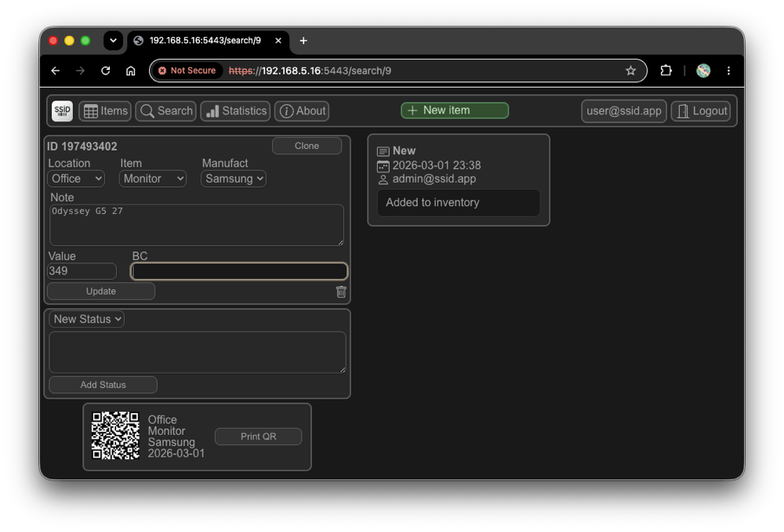Reload the current page
The image size is (784, 532).
coord(106,71)
